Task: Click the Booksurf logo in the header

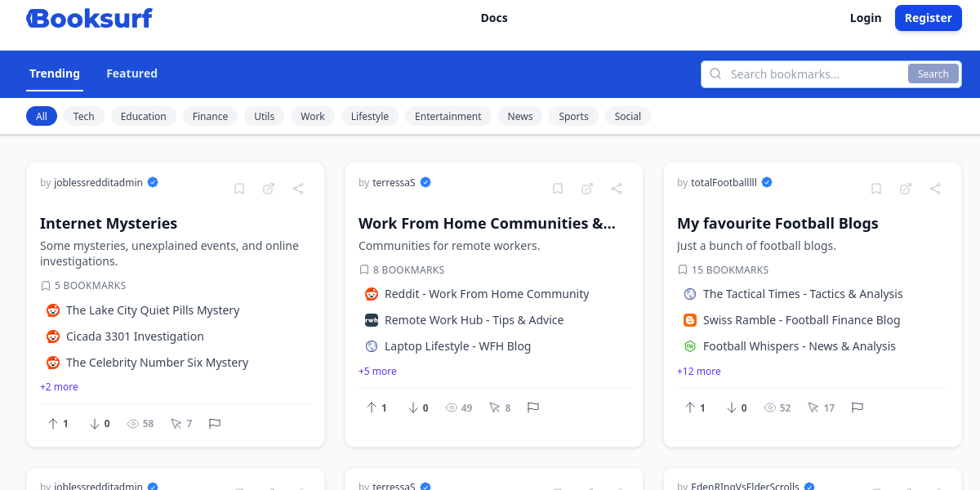Action: coord(89,17)
